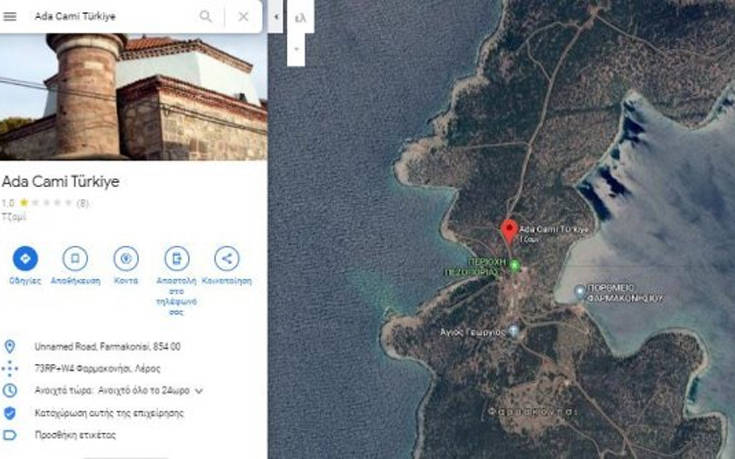Send to your phone icon
Viewport: 735px width, 459px height.
coord(177,258)
